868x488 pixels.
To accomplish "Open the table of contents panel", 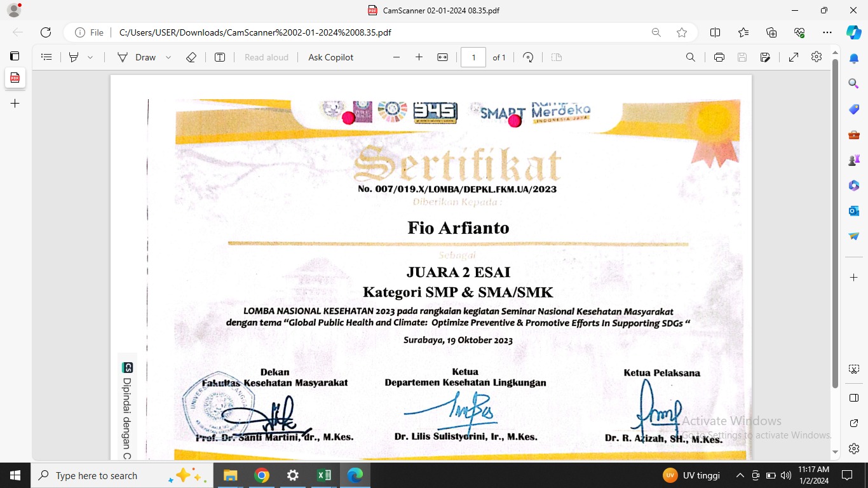I will point(46,57).
